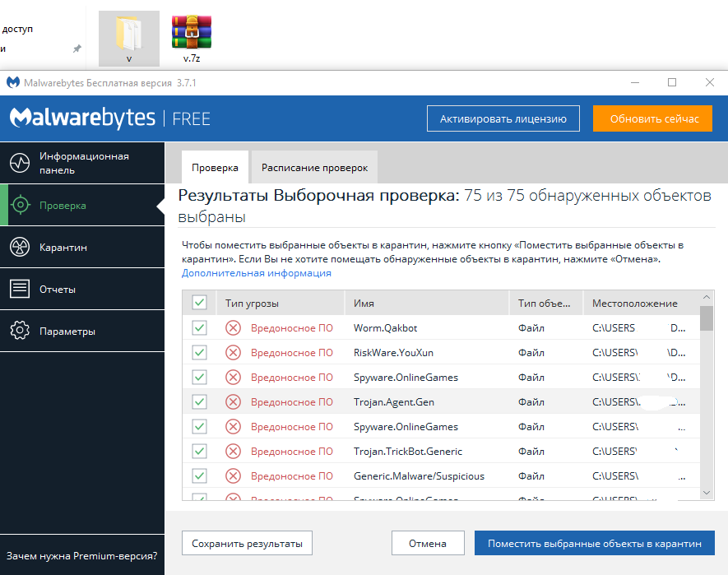
Task: Uncheck the RiskWare.YouXun checkbox
Action: click(x=200, y=353)
